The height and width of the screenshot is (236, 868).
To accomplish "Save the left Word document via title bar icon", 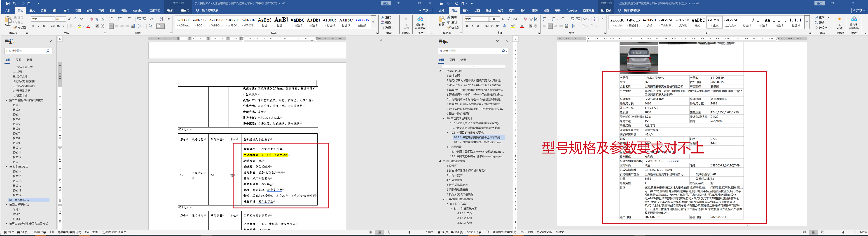I will pyautogui.click(x=8, y=3).
